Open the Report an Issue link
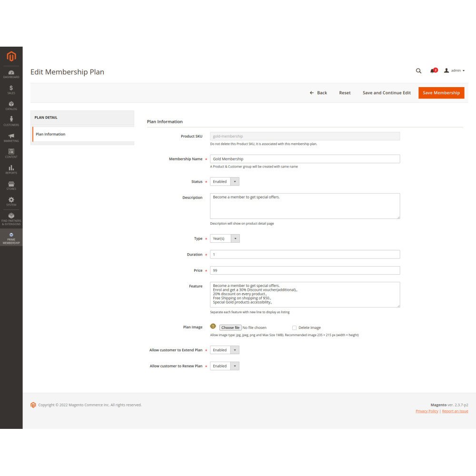 tap(455, 411)
